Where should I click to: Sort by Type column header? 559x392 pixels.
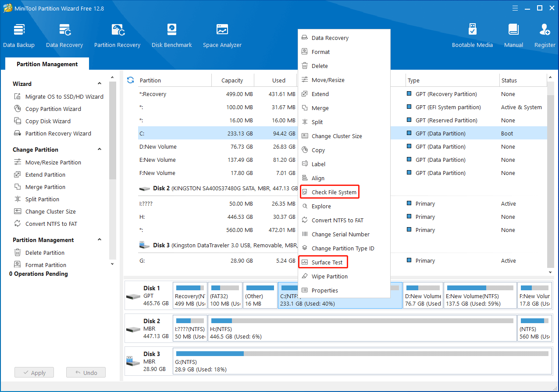(452, 80)
